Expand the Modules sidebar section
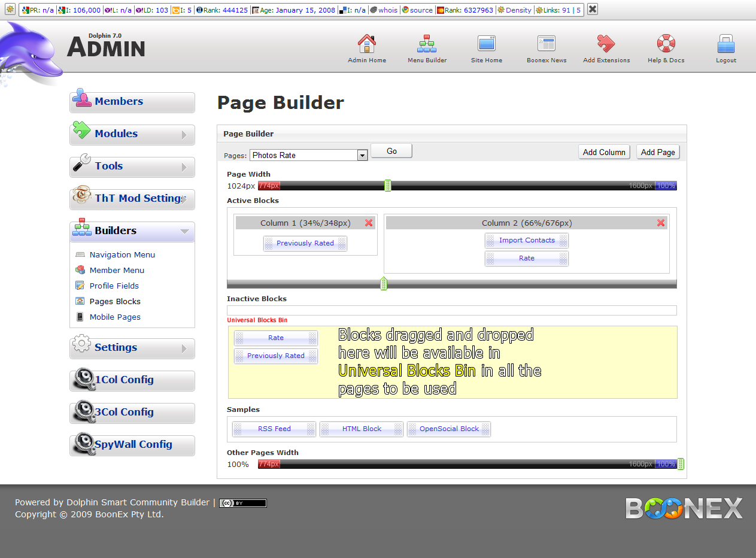The height and width of the screenshot is (558, 756). (132, 135)
